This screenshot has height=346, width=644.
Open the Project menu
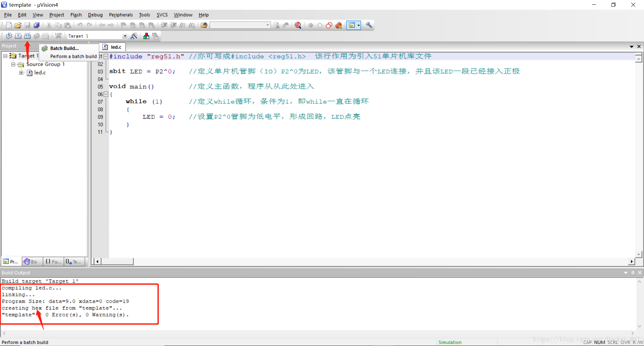click(57, 15)
